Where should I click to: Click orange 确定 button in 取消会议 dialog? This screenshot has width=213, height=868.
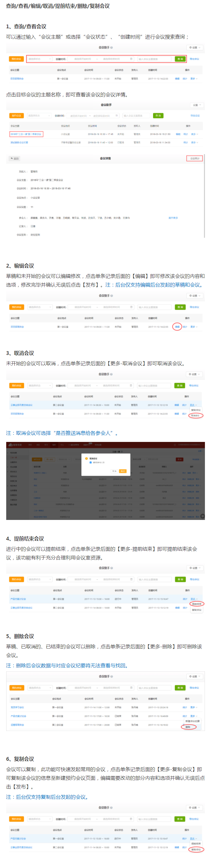123,471
